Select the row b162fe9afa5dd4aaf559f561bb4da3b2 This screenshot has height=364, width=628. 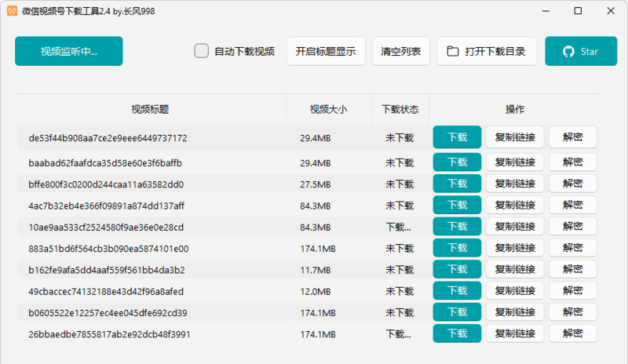(x=107, y=270)
